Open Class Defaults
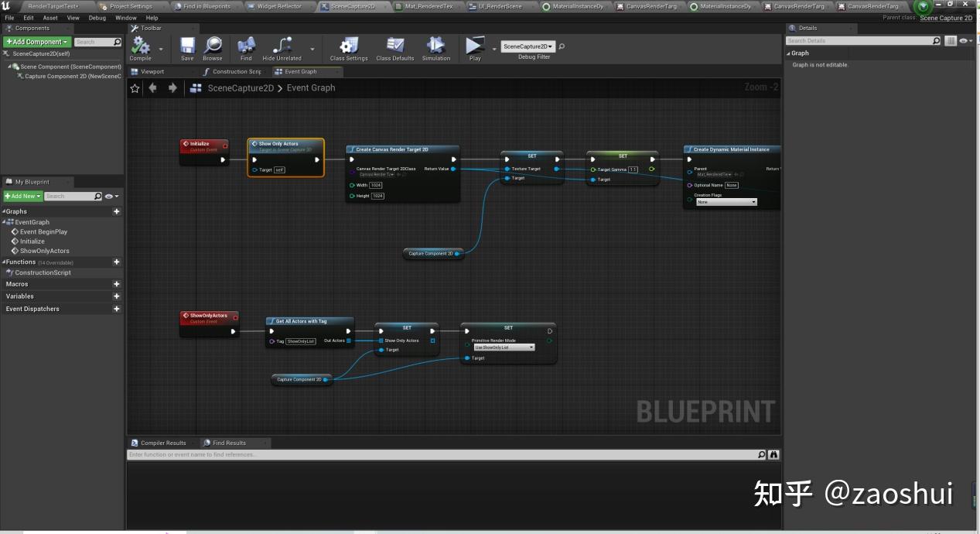Screen dimensions: 980x534 394,46
